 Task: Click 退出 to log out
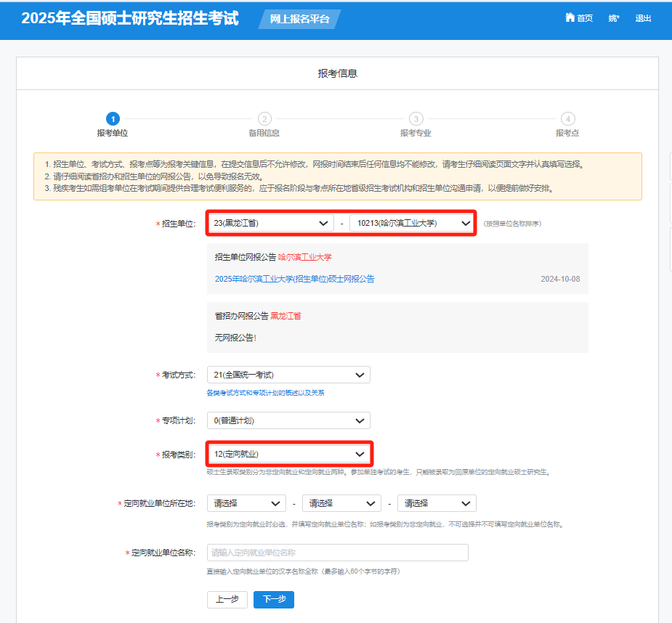(643, 18)
